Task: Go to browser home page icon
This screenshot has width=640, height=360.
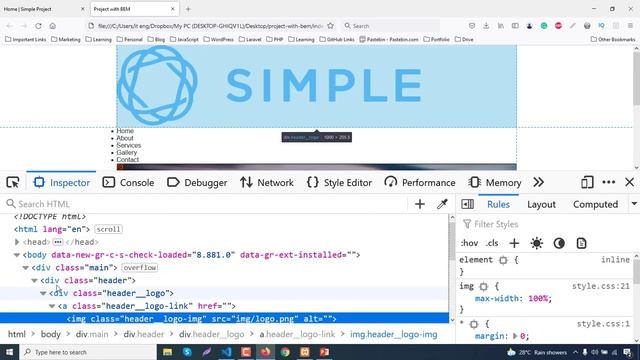Action: [x=53, y=26]
